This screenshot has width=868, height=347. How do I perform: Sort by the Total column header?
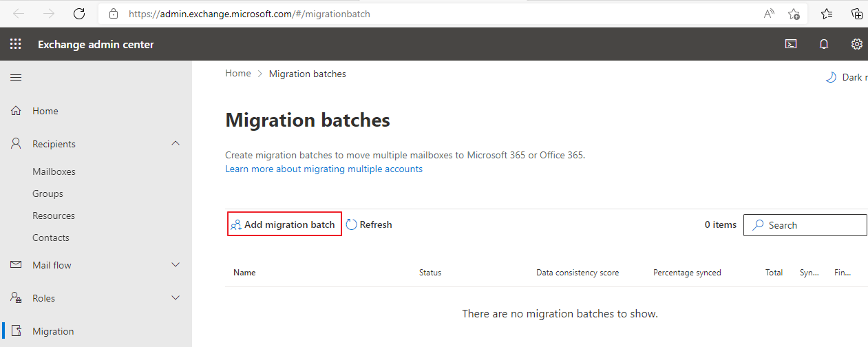point(774,273)
